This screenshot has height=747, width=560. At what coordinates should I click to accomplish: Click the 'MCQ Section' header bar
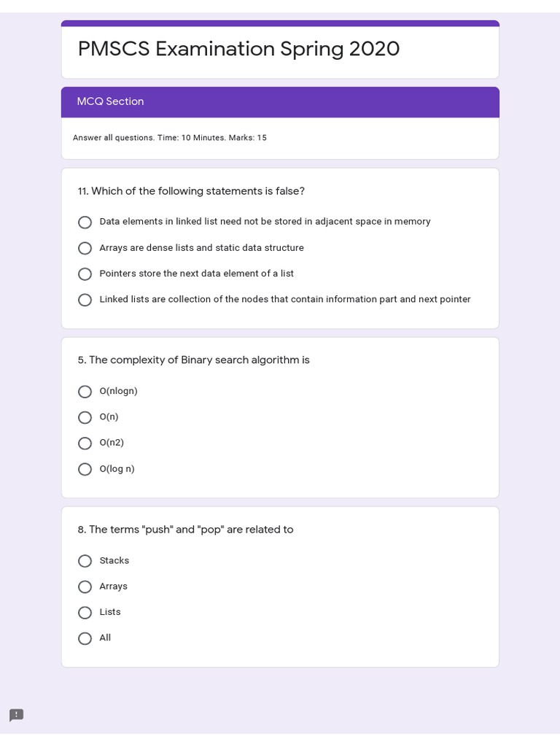(x=280, y=102)
